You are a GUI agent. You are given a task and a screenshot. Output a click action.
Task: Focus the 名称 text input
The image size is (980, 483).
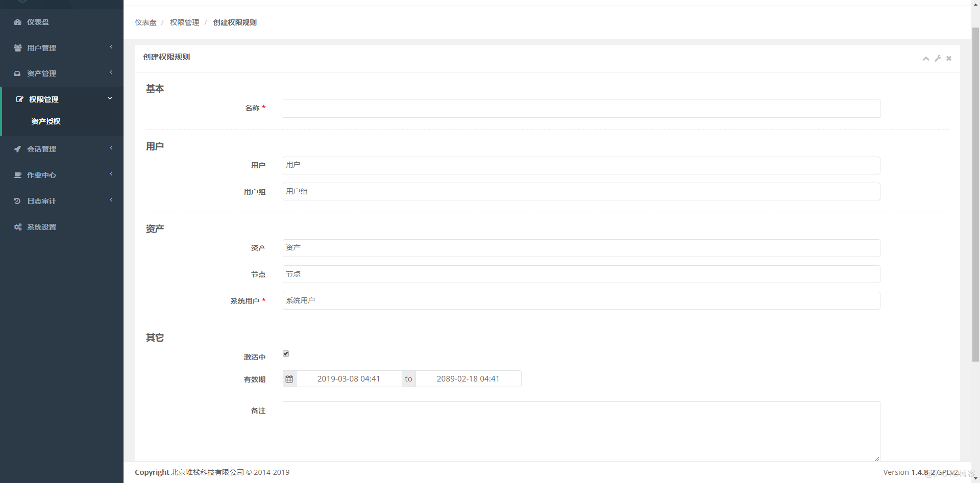point(581,108)
